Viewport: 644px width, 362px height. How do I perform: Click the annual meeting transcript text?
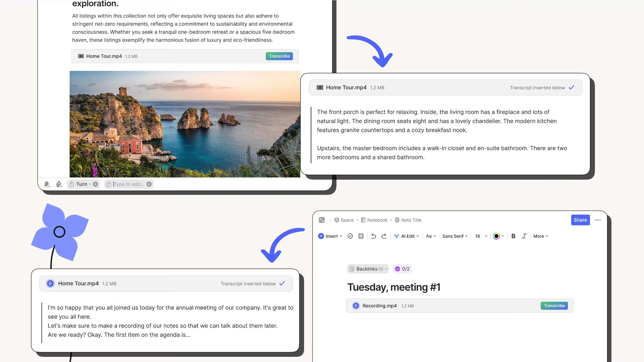coord(170,321)
